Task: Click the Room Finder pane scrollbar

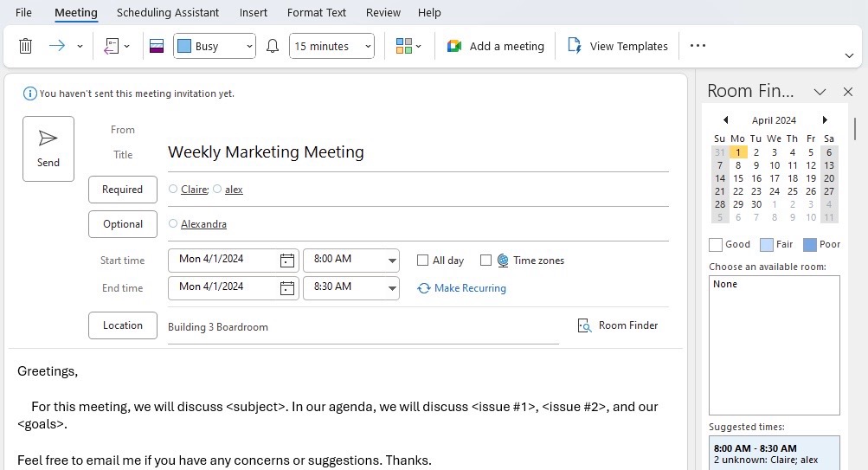Action: 855,128
